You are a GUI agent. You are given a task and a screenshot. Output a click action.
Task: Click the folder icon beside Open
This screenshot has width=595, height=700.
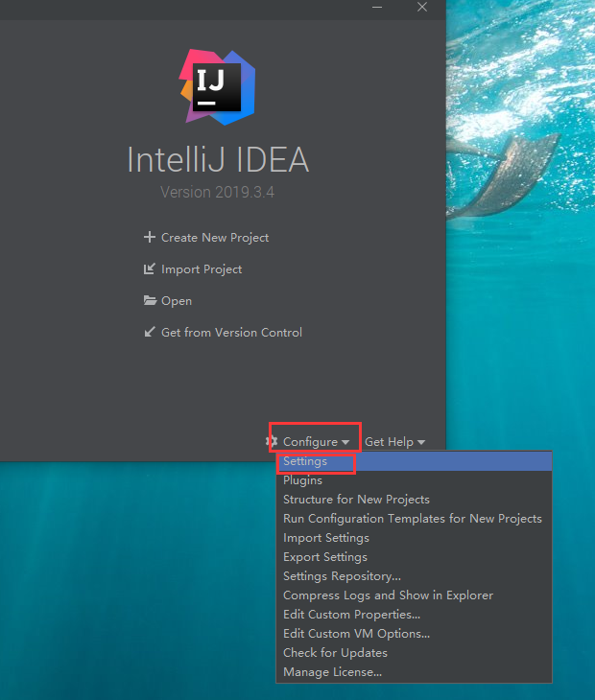[150, 300]
